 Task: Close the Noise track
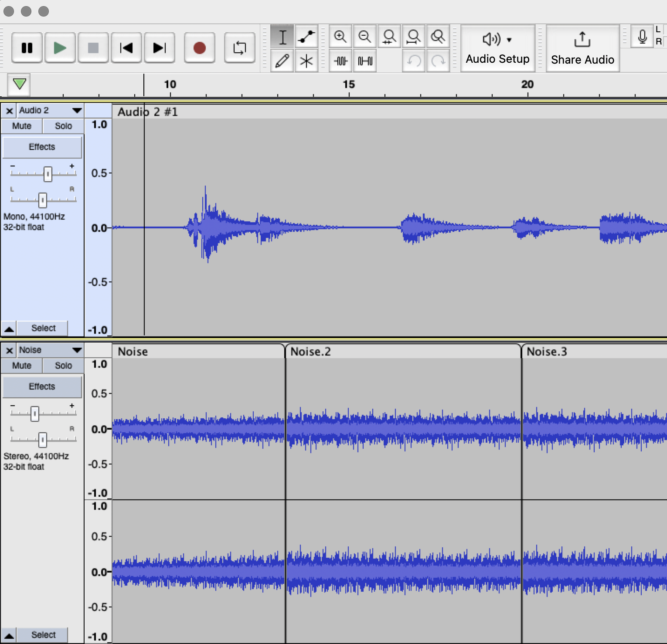pyautogui.click(x=9, y=350)
